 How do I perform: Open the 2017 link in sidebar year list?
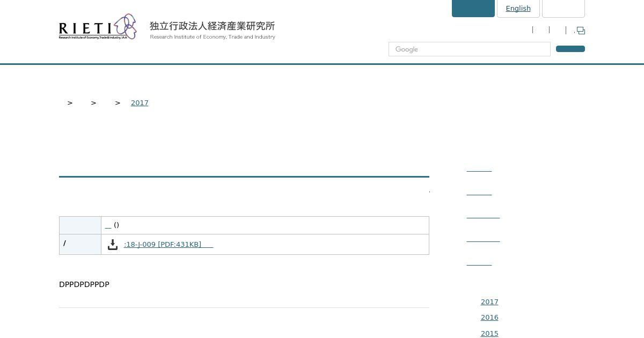[x=489, y=302]
